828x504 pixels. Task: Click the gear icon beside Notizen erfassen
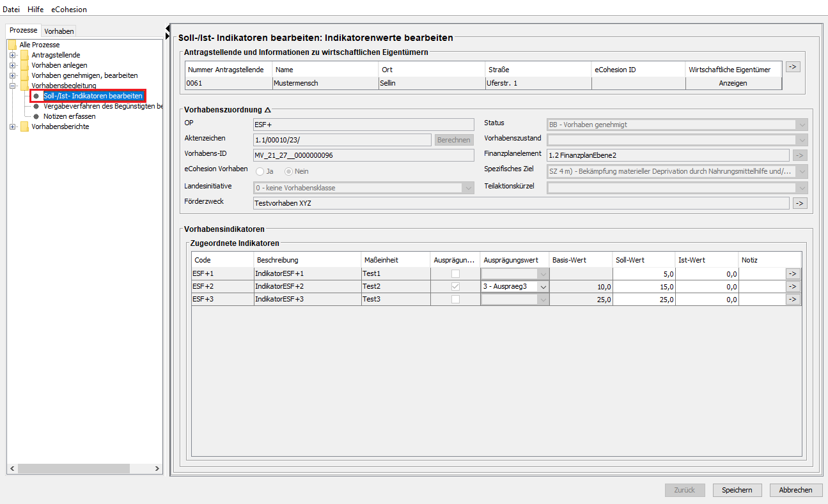coord(36,116)
